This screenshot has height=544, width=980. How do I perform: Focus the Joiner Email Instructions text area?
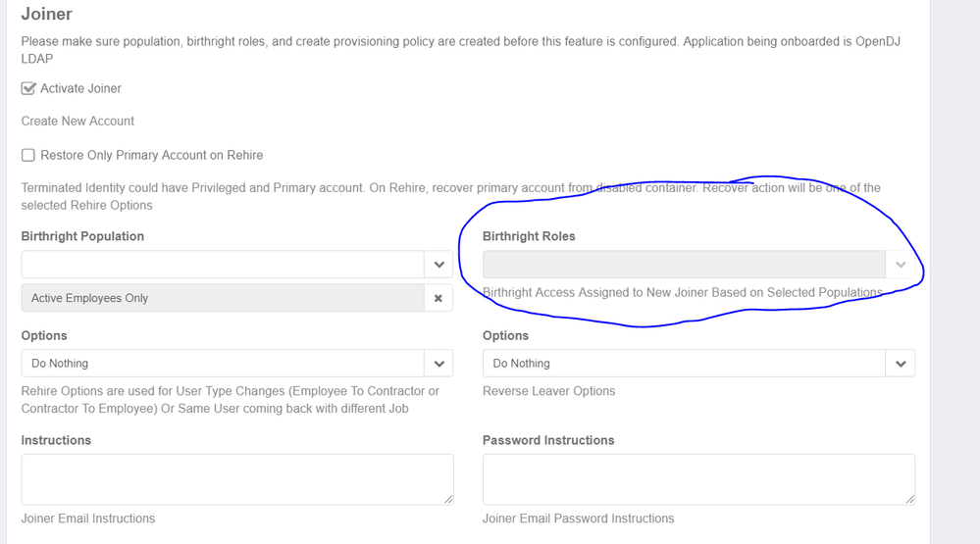click(x=236, y=479)
